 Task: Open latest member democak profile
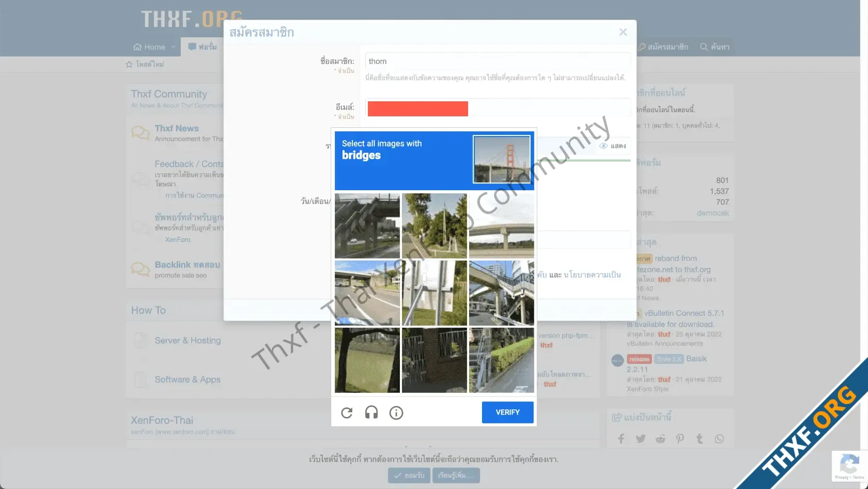pos(712,213)
